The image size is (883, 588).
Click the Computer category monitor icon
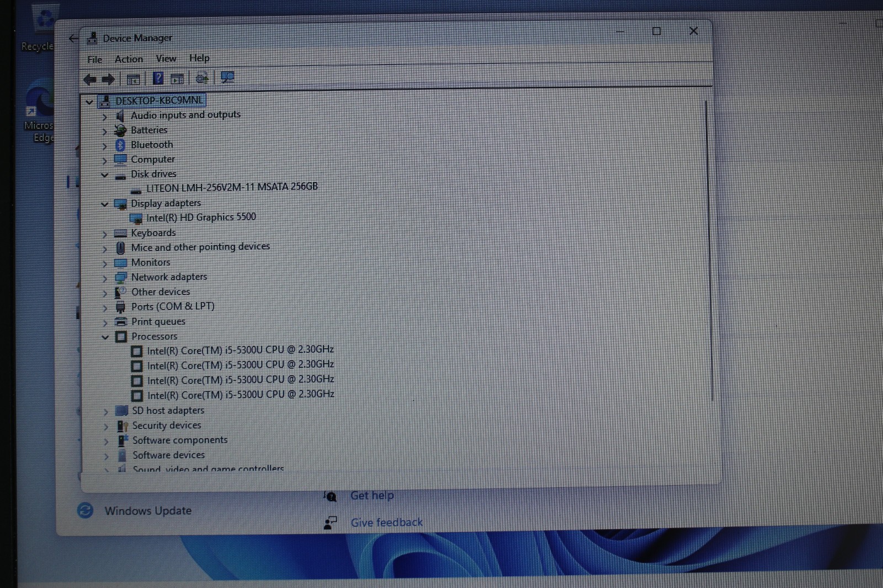pyautogui.click(x=120, y=160)
